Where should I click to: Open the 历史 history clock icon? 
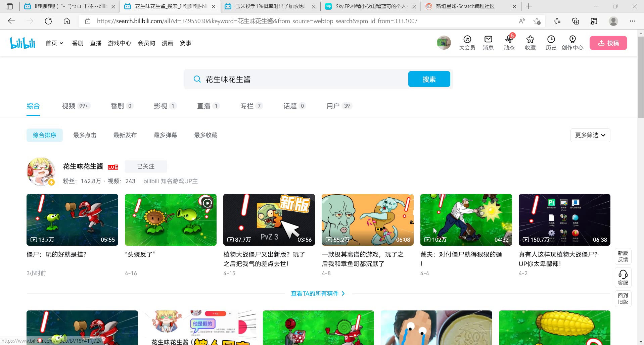(551, 40)
